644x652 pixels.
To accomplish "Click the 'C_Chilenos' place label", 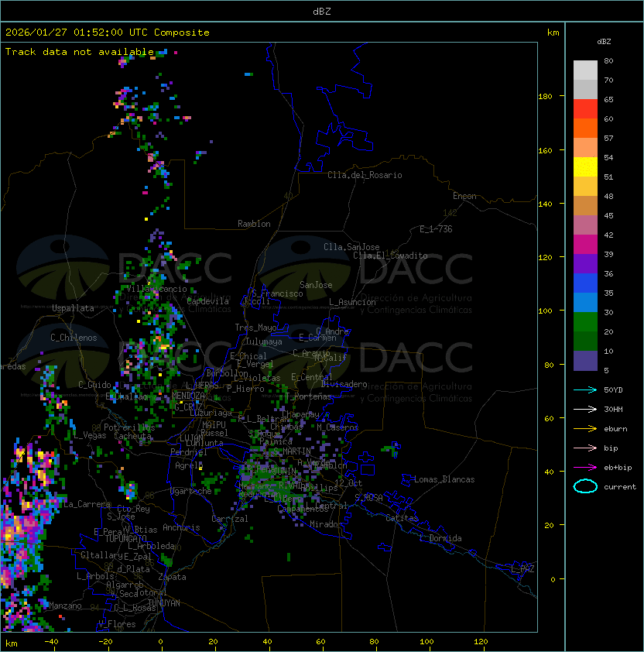I will pyautogui.click(x=74, y=338).
